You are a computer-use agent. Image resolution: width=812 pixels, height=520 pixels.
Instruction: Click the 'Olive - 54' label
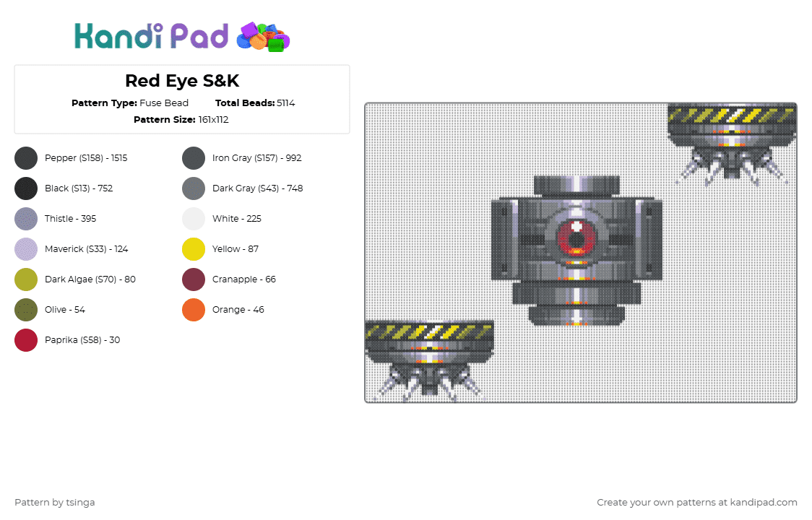point(65,310)
